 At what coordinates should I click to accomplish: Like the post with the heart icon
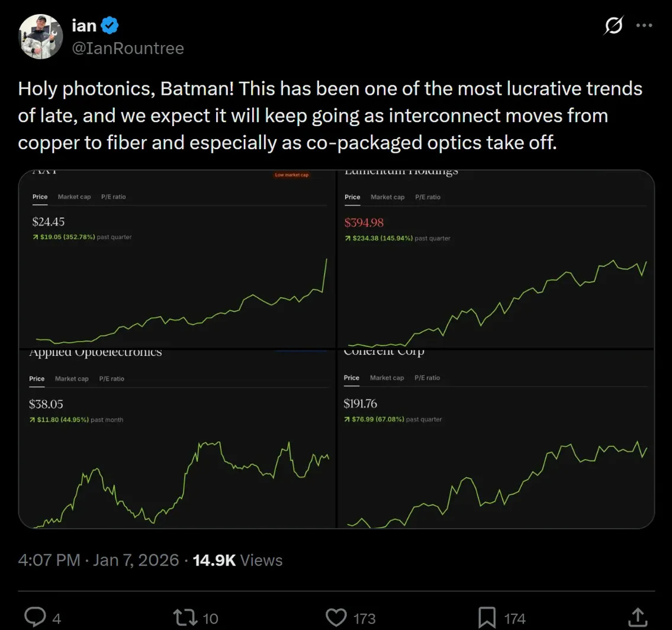(x=336, y=618)
